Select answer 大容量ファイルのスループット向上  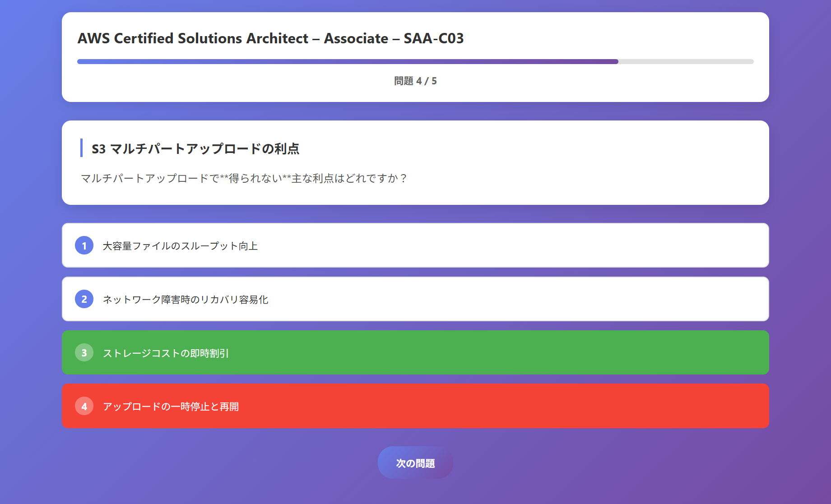pos(415,245)
